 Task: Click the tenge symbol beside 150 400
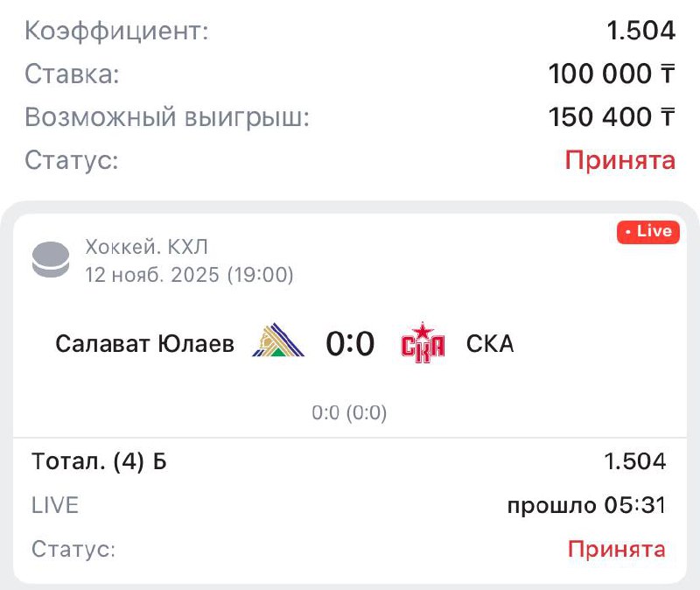pyautogui.click(x=668, y=117)
